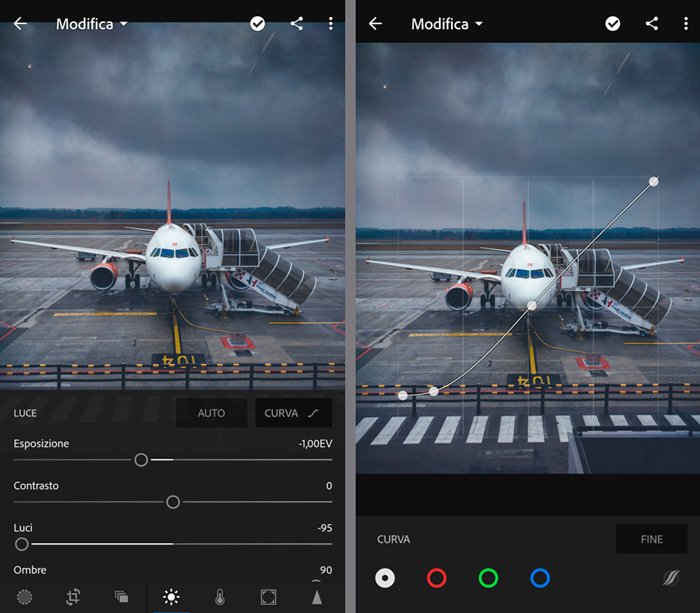
Task: Open the Effects vignette square tool
Action: [268, 597]
